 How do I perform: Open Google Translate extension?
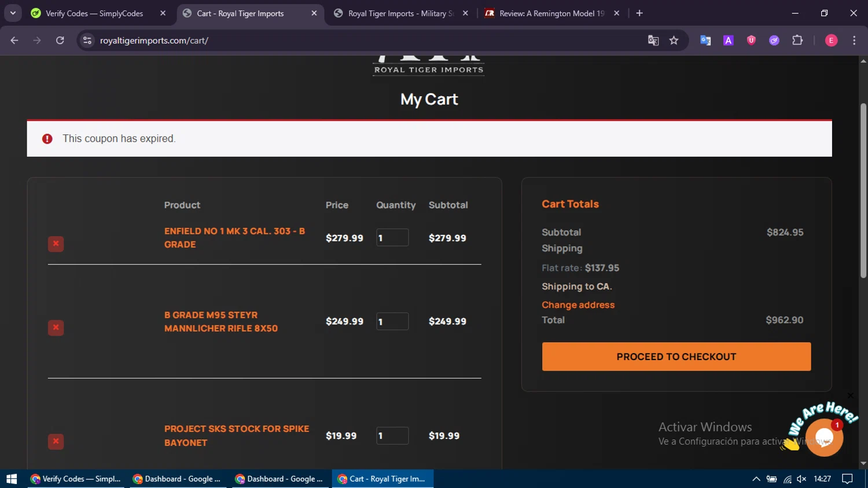coord(705,41)
